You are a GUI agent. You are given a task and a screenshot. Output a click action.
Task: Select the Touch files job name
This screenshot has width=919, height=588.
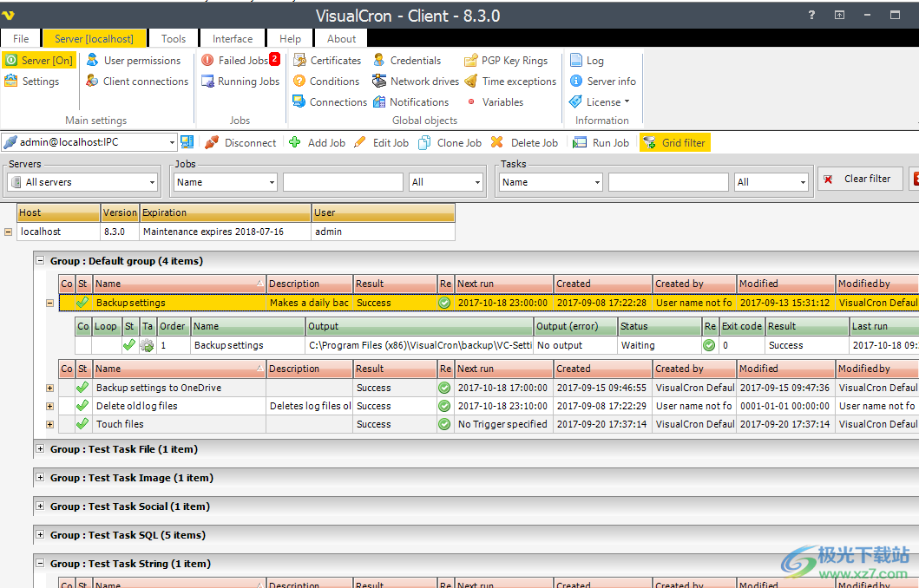coord(120,424)
